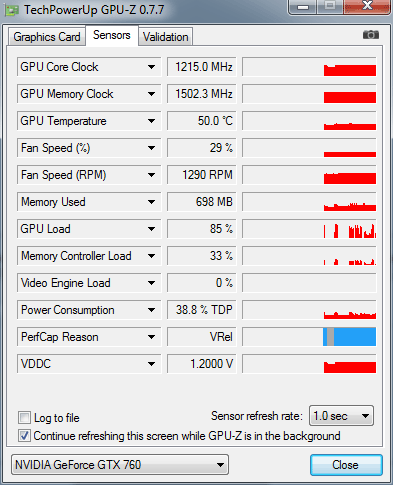Click the Close button
Image resolution: width=393 pixels, height=485 pixels.
point(346,465)
